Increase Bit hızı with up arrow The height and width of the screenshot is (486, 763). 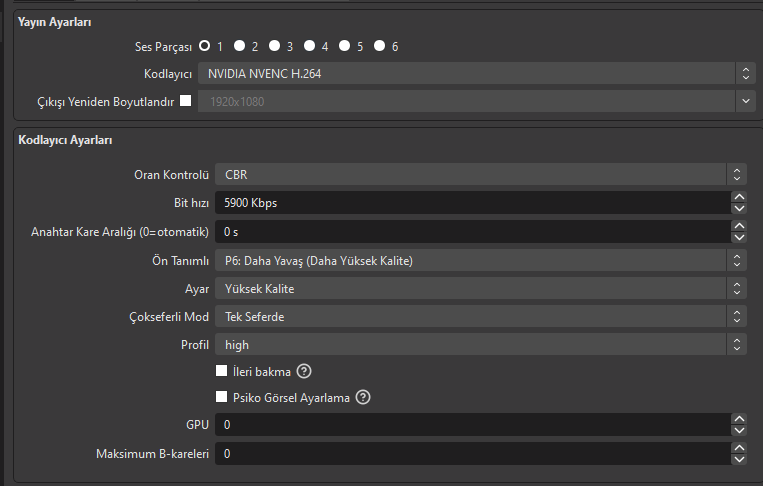click(739, 197)
